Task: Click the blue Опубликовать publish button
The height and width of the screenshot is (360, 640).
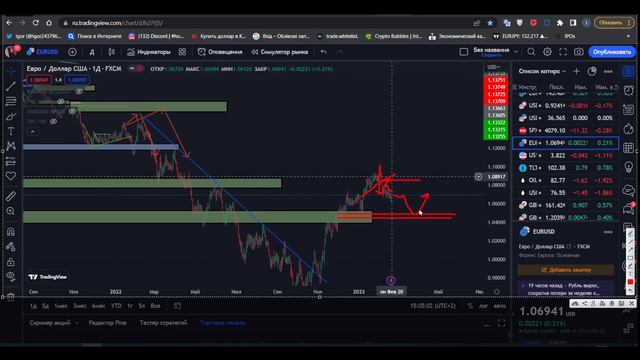Action: 611,52
